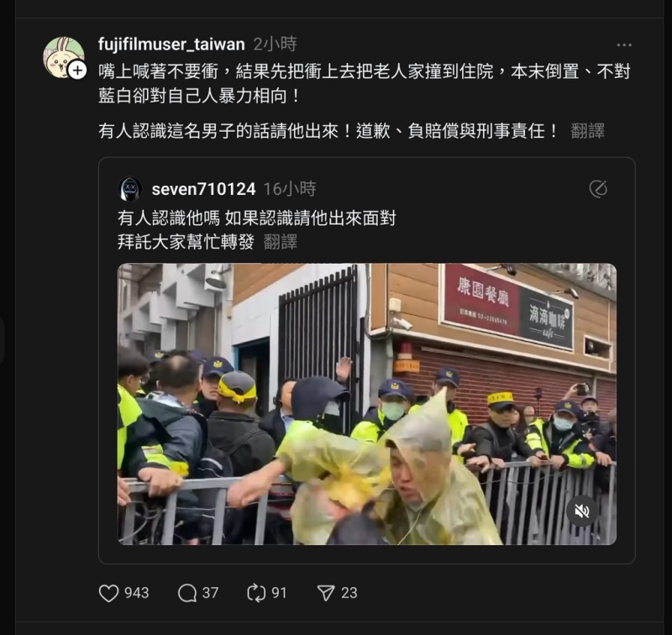Open quoted post text 有人認識他嗎

[169, 218]
